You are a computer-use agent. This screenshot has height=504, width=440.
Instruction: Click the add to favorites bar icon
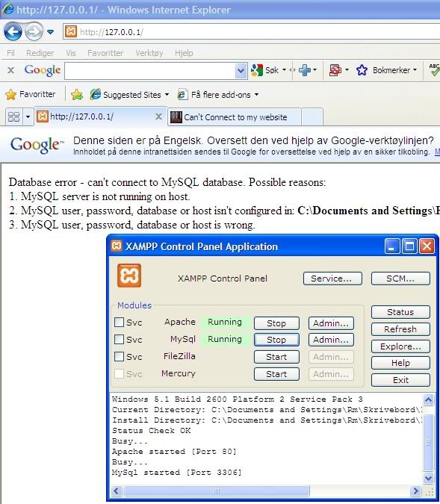pos(77,95)
